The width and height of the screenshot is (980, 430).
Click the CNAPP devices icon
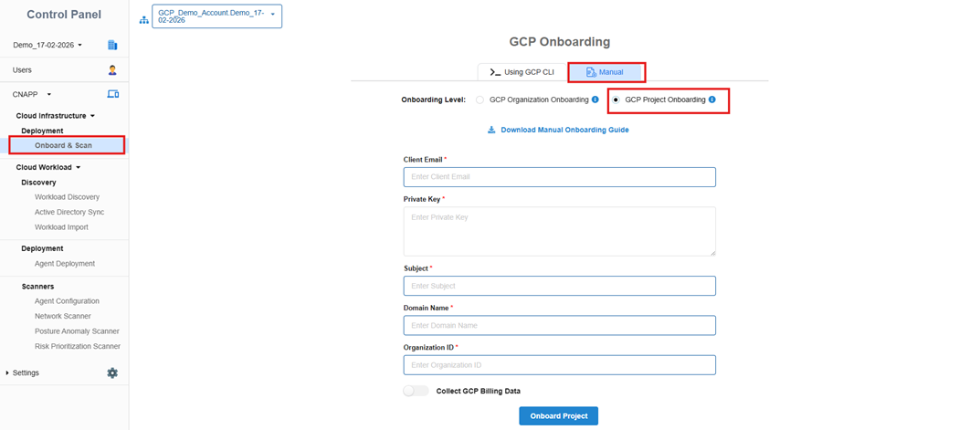(x=113, y=94)
